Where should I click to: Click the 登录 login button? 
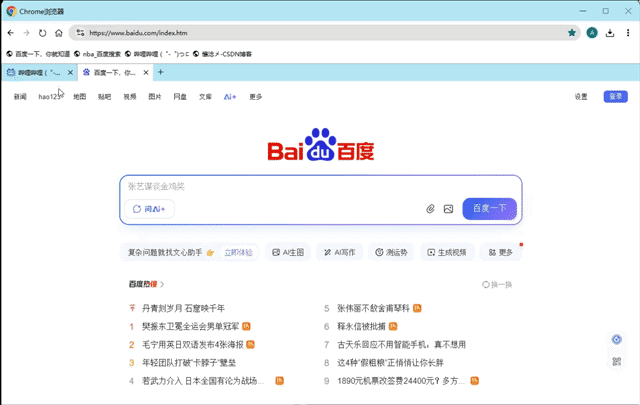click(616, 96)
